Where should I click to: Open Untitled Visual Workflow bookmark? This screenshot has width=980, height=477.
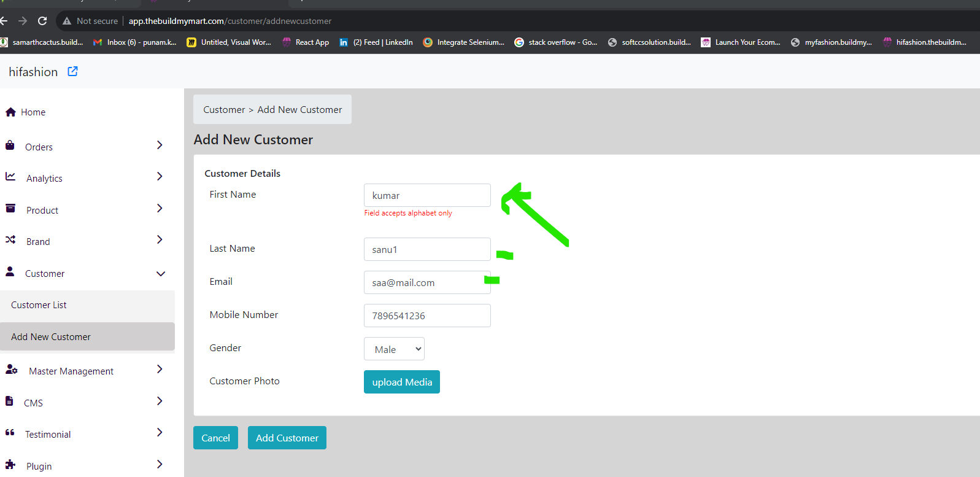[229, 42]
